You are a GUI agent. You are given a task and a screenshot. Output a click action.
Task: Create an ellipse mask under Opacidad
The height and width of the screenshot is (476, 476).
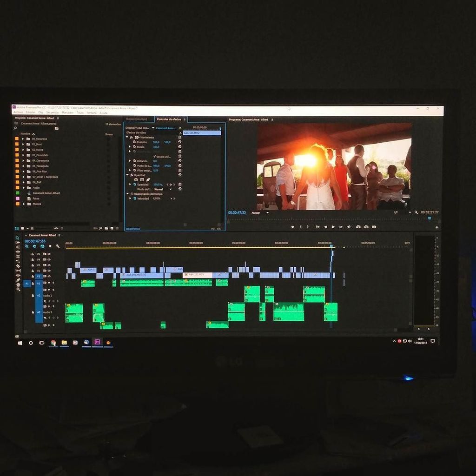pos(136,179)
